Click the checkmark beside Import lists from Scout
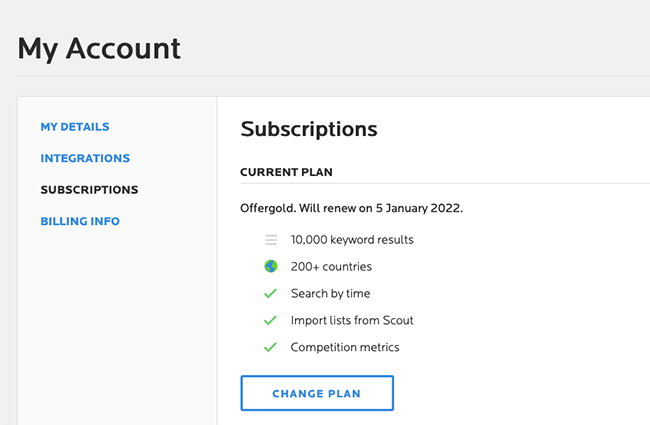This screenshot has width=650, height=425. (270, 320)
